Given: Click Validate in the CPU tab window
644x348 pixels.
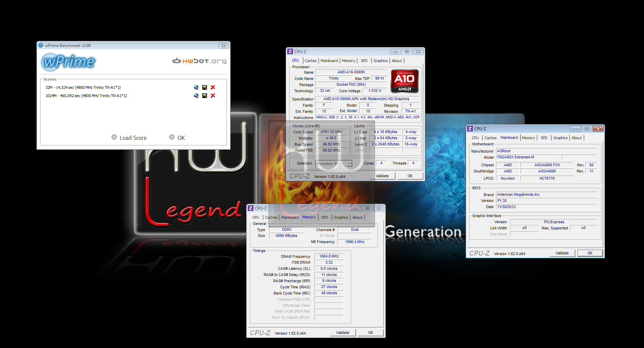Looking at the screenshot, I should click(382, 176).
